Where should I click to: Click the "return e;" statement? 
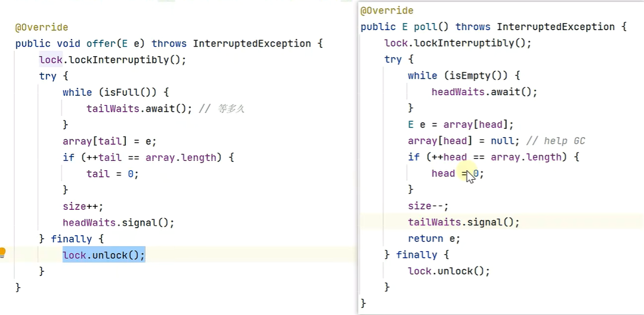coord(433,239)
